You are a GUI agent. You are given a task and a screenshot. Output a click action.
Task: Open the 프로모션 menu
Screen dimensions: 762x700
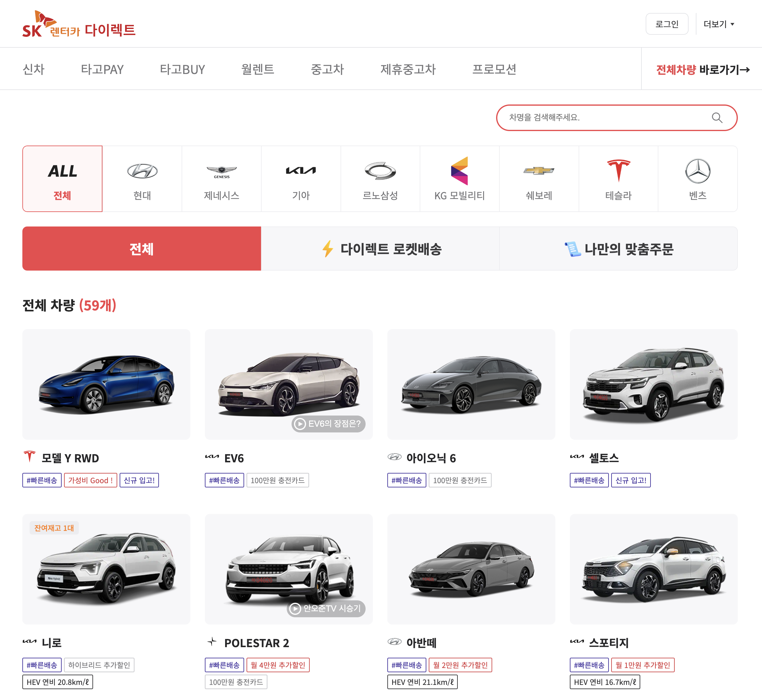(x=494, y=69)
